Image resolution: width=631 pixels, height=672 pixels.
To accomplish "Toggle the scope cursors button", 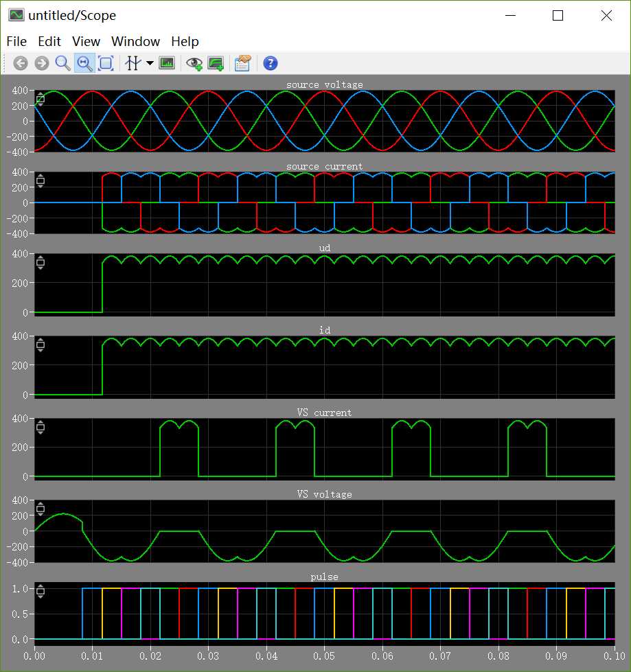I will coord(133,63).
